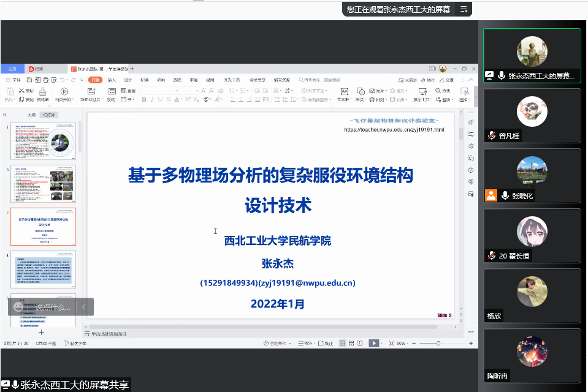The width and height of the screenshot is (588, 392).
Task: Collapse the chat input bar arrow
Action: 83,307
